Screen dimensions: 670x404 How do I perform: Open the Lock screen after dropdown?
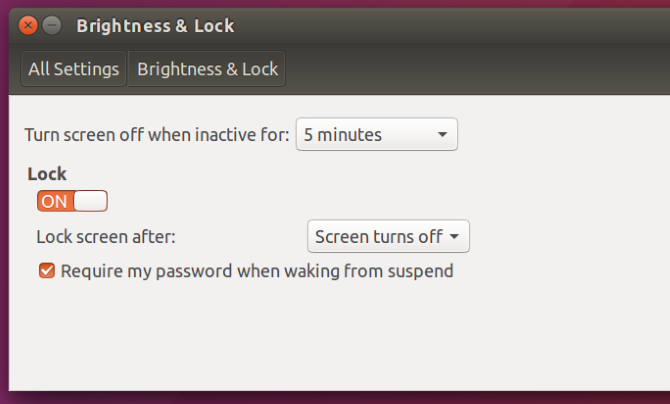pos(387,237)
